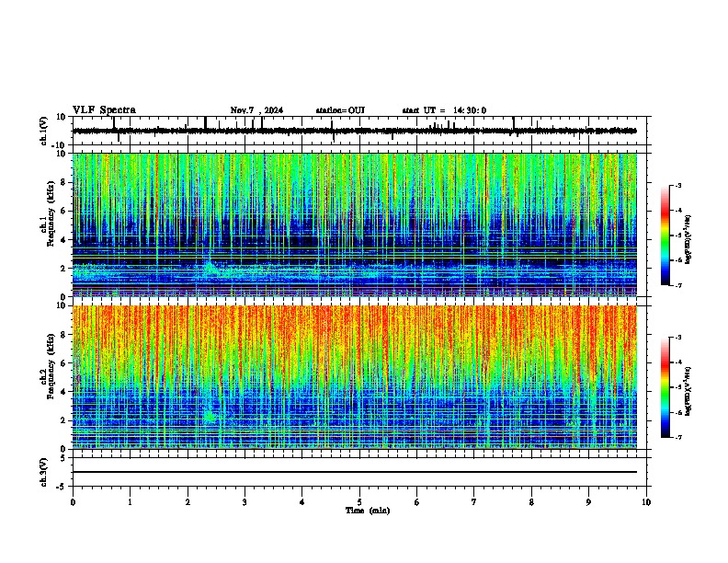The image size is (728, 563).
Task: Click the "-3" label on ch.2 color scale
Action: tap(677, 338)
